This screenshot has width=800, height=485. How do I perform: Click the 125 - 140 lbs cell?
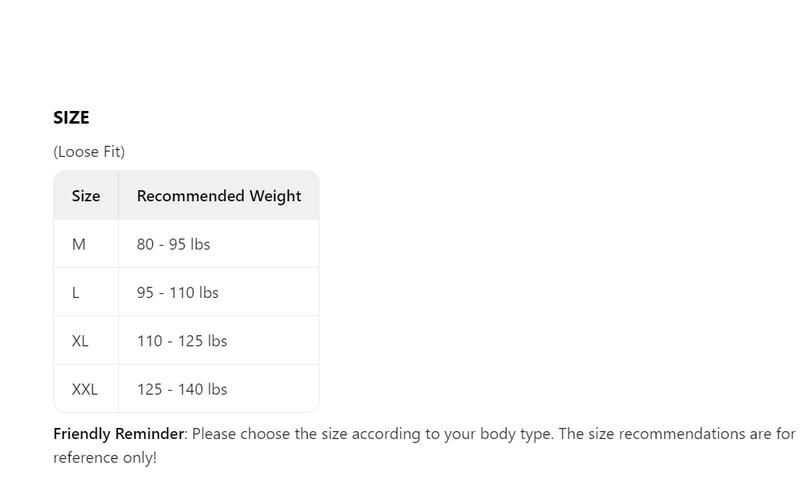[219, 389]
